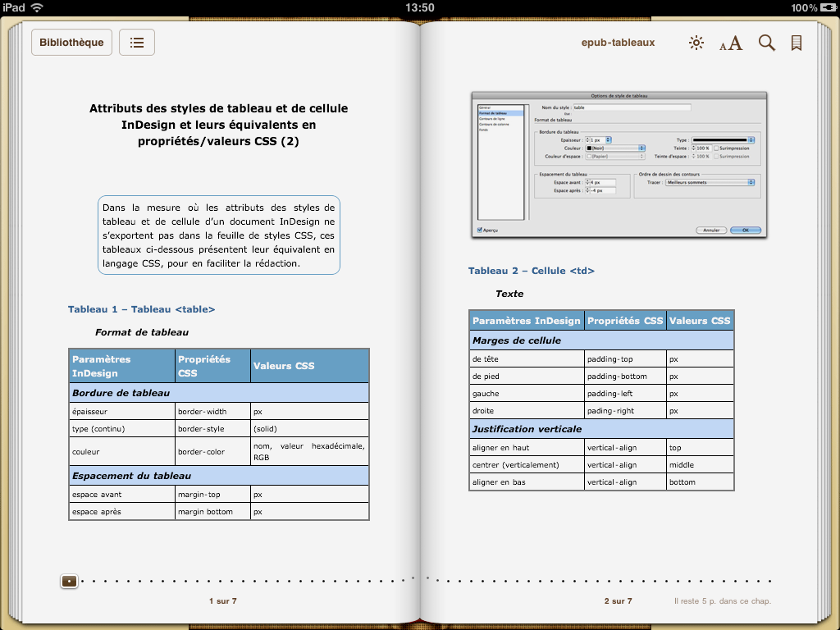The height and width of the screenshot is (630, 840).
Task: Tap the 'padding-bottom' cell
Action: [x=625, y=376]
